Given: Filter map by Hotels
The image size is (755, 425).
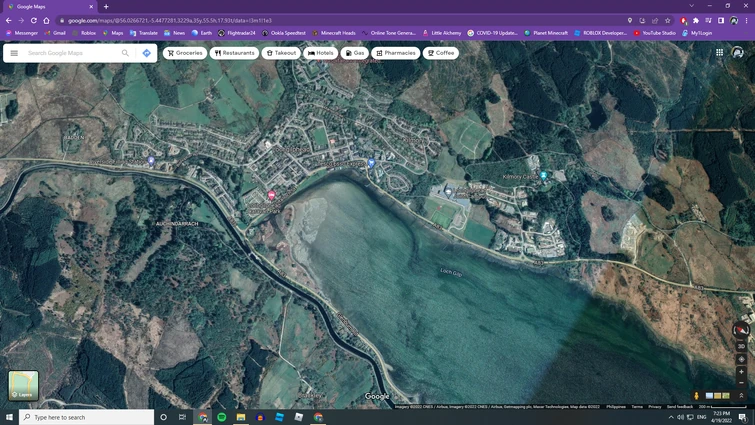Looking at the screenshot, I should coord(321,53).
